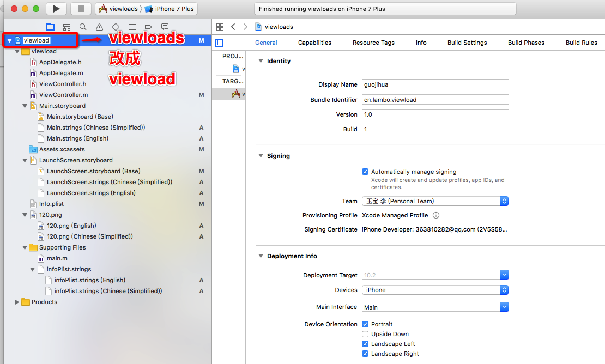
Task: Go forward with the right chevron
Action: 245,27
